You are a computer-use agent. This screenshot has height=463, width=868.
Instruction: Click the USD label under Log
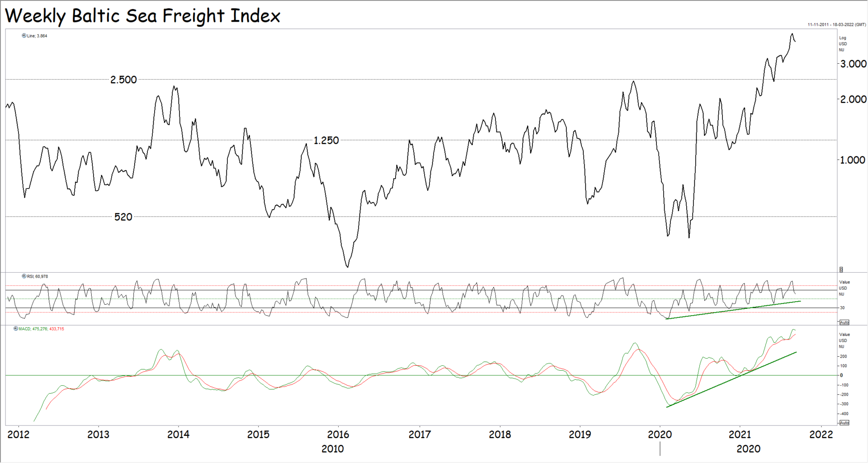pyautogui.click(x=843, y=44)
